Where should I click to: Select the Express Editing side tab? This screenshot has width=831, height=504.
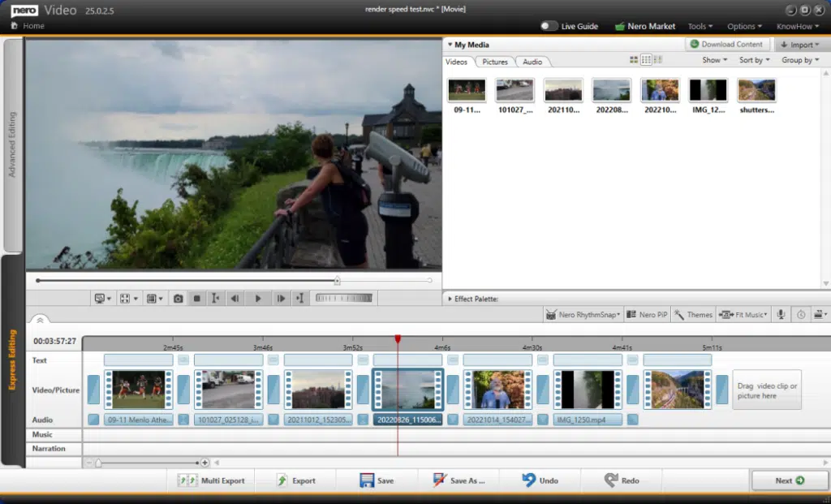point(13,360)
